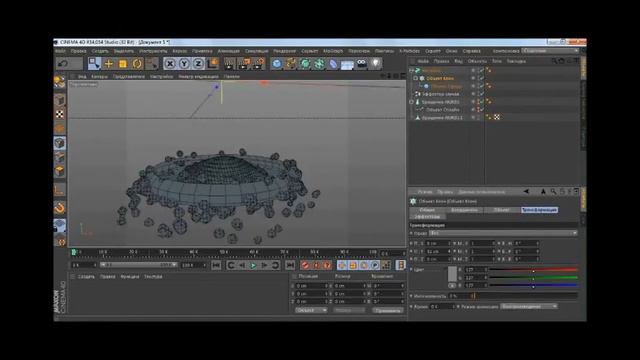640x360 pixels.
Task: Switch to polygons mode in the sidebar
Action: (x=60, y=171)
